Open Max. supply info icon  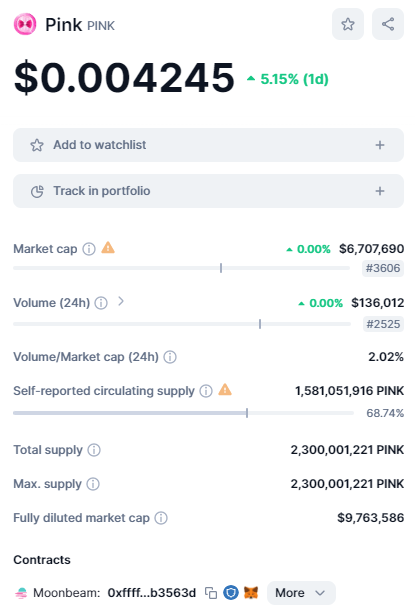(x=93, y=484)
